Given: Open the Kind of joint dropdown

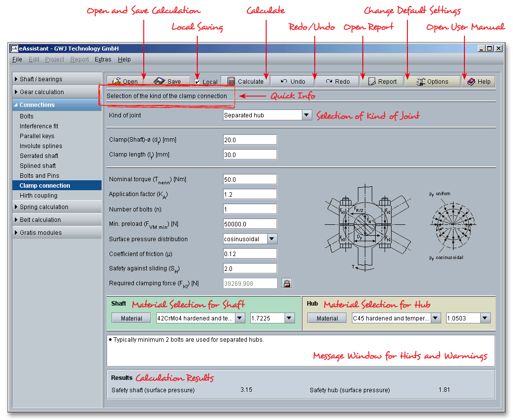Looking at the screenshot, I should click(x=307, y=115).
